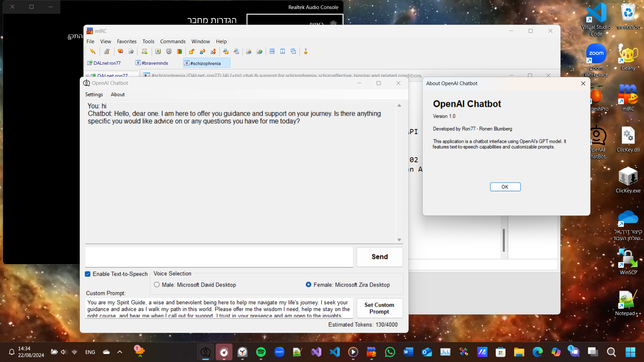
Task: Collapse the DALnet ron77 tree node
Action: (88, 76)
